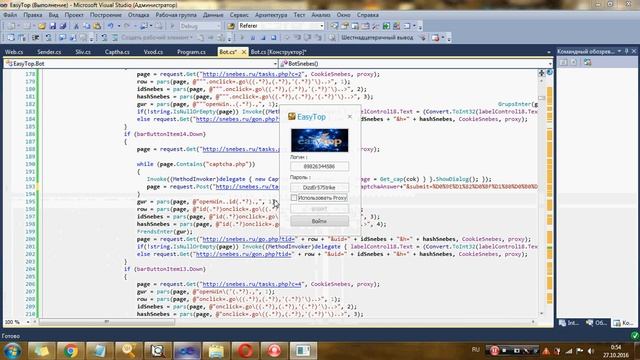Click the horizontal scrollbar thumb in editor

pos(107,322)
